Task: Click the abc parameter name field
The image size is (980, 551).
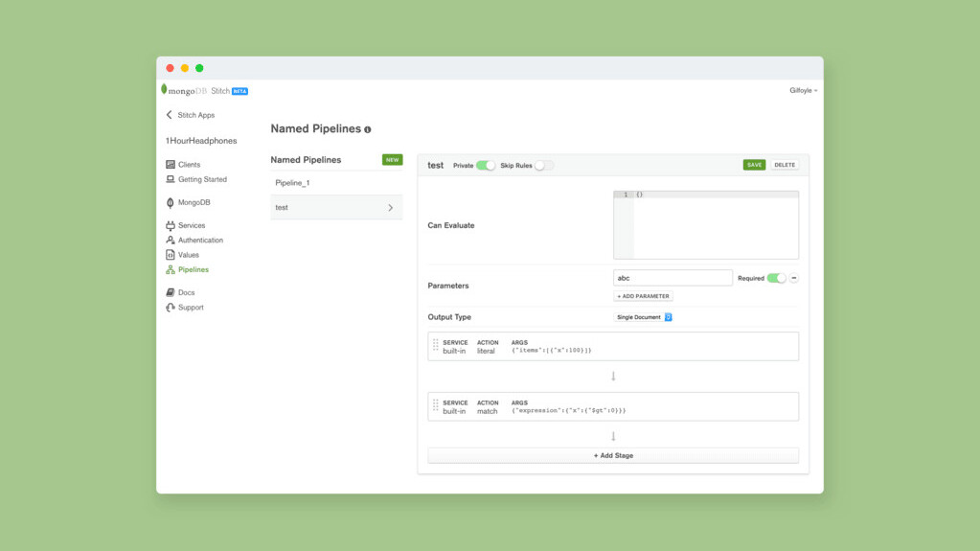Action: coord(672,278)
